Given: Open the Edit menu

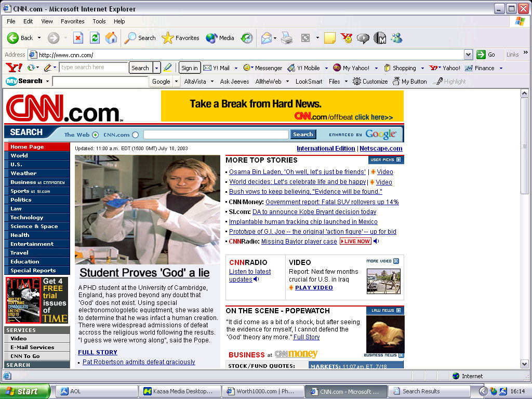Looking at the screenshot, I should 28,21.
